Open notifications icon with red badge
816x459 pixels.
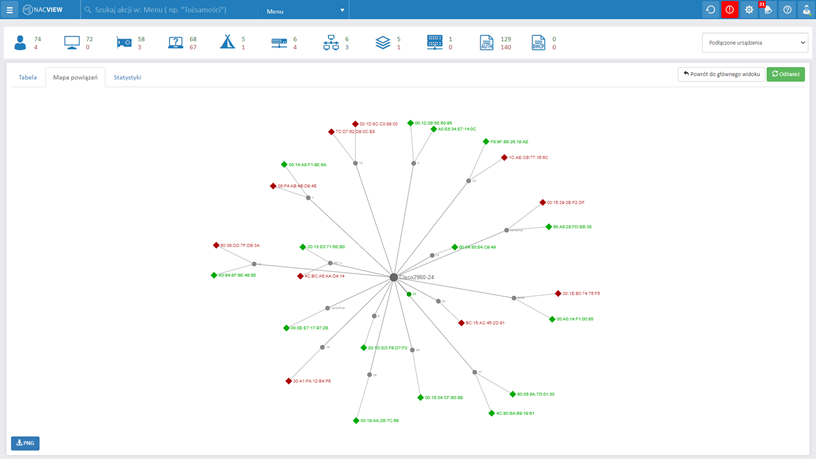[x=768, y=10]
